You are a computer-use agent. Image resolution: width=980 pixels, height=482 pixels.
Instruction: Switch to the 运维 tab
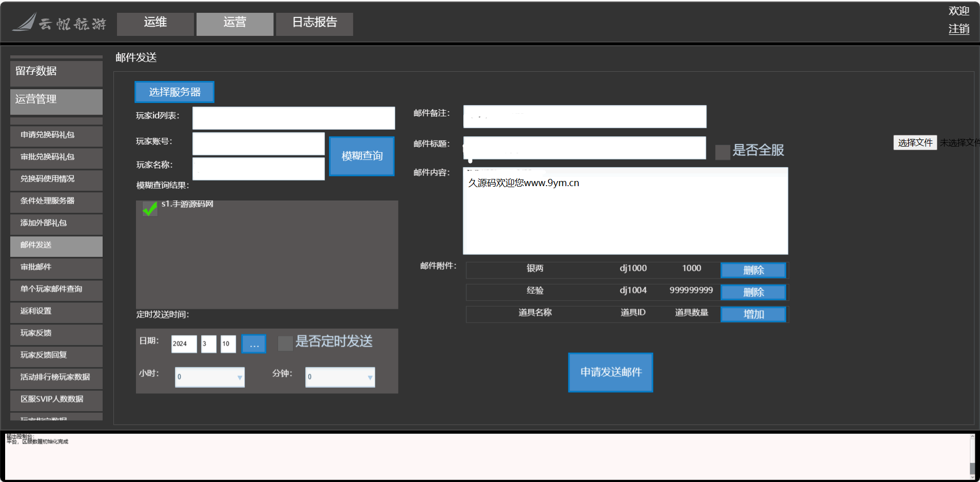click(x=155, y=24)
